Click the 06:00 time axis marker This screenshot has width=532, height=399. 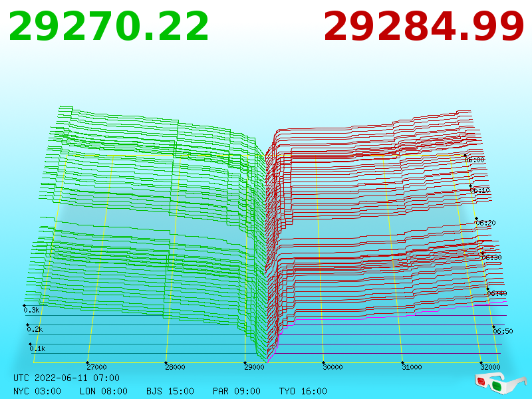tap(474, 160)
